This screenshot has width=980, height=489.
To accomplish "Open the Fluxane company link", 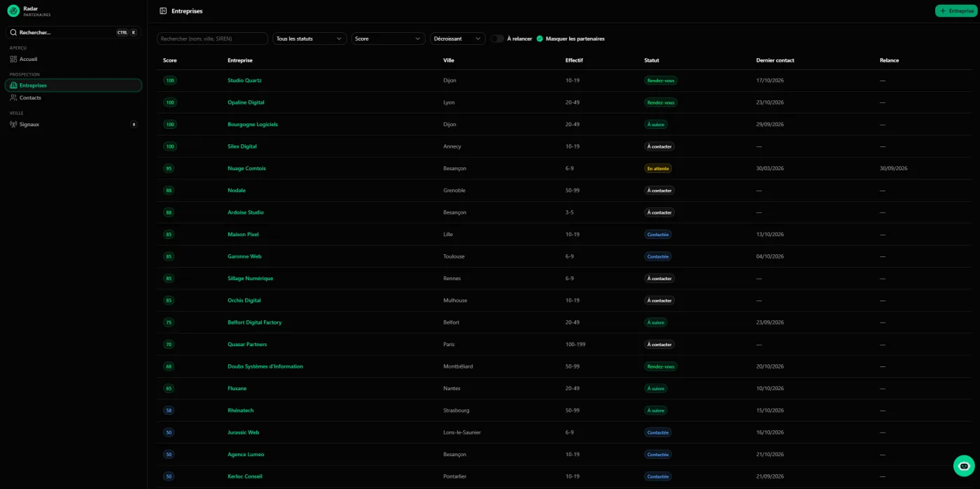I will (x=237, y=388).
